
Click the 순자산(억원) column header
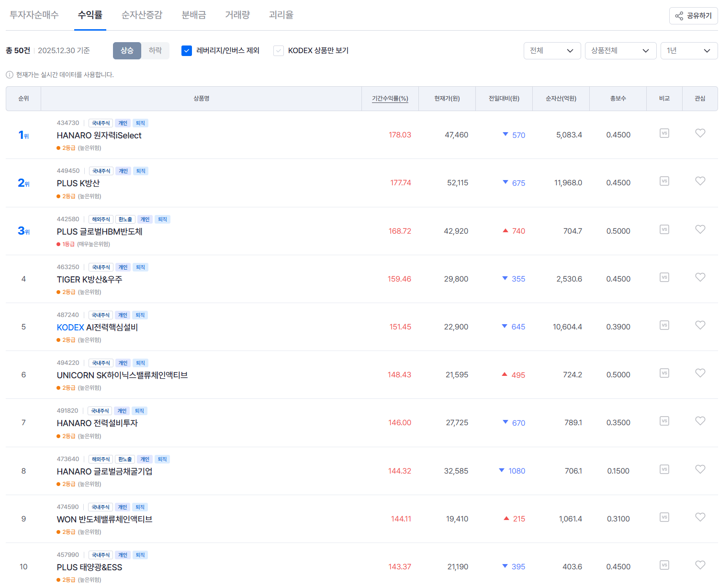tap(561, 99)
